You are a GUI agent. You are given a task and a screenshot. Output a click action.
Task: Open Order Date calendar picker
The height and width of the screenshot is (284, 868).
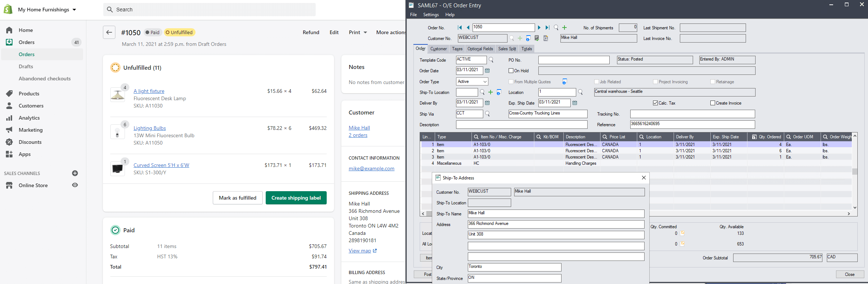(x=487, y=70)
